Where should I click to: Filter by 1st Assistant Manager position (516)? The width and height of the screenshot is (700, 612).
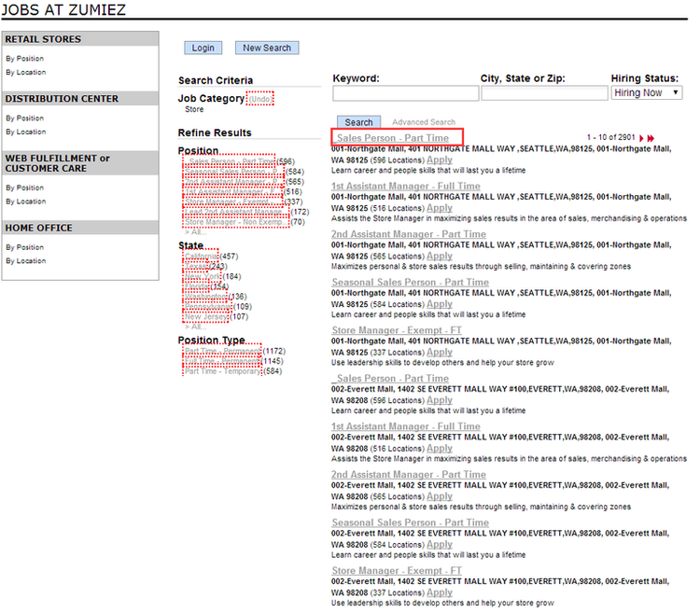click(x=232, y=192)
